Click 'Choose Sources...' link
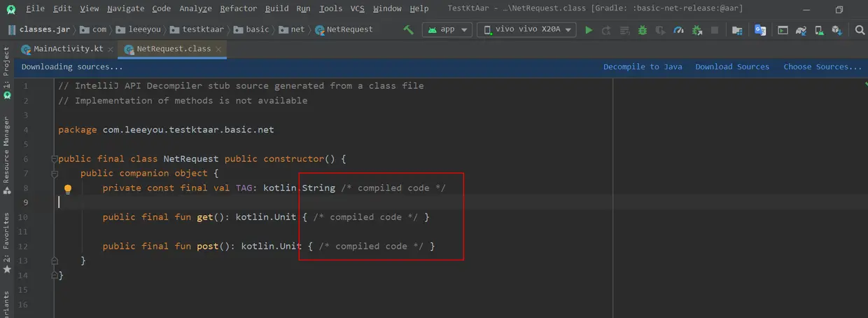 pos(822,67)
